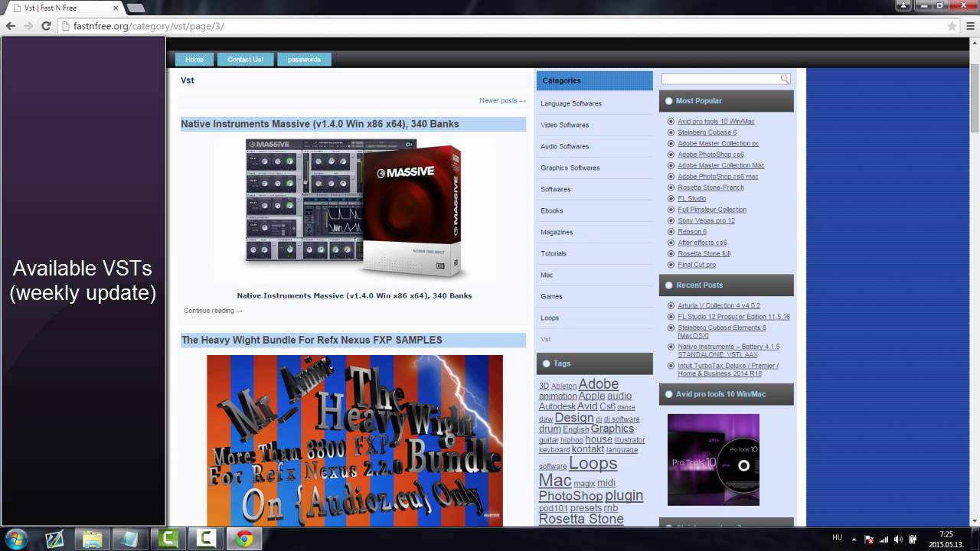Click the PhotoShop tag
The height and width of the screenshot is (551, 980).
pyautogui.click(x=570, y=496)
